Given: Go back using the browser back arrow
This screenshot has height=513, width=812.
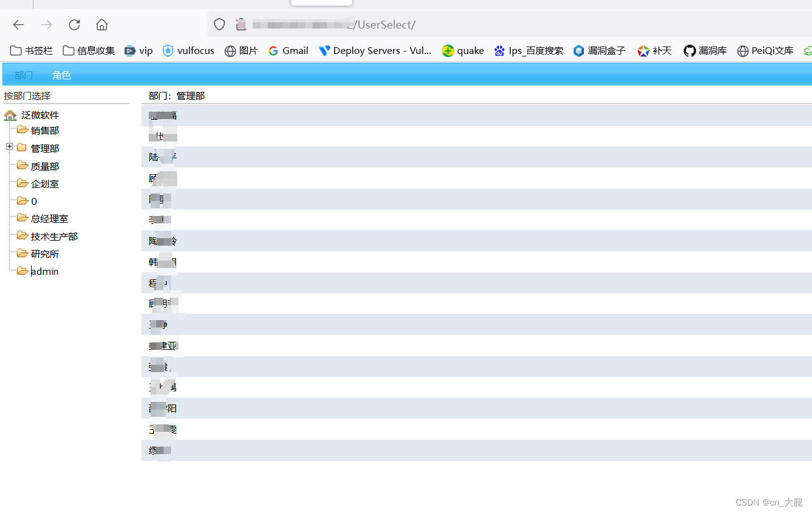Looking at the screenshot, I should tap(19, 25).
